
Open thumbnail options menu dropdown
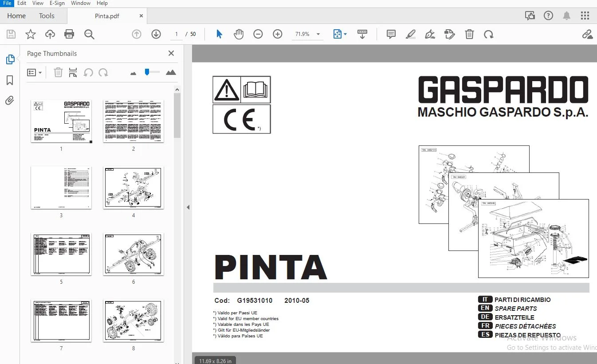[34, 72]
